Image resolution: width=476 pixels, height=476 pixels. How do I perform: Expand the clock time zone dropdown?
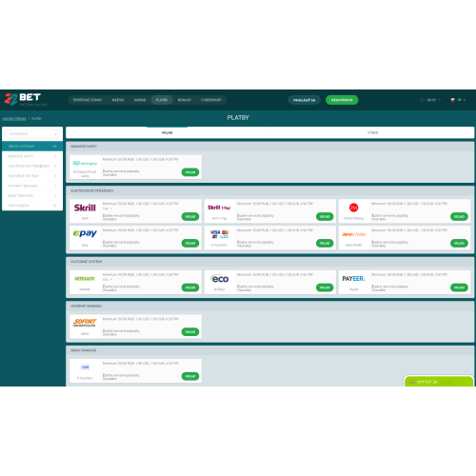click(430, 100)
